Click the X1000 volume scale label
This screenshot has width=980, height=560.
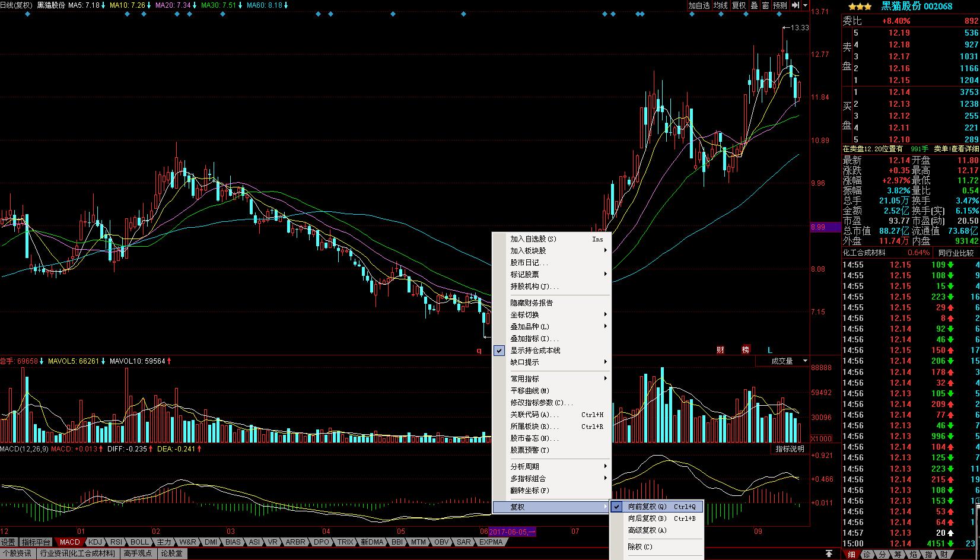pos(822,438)
